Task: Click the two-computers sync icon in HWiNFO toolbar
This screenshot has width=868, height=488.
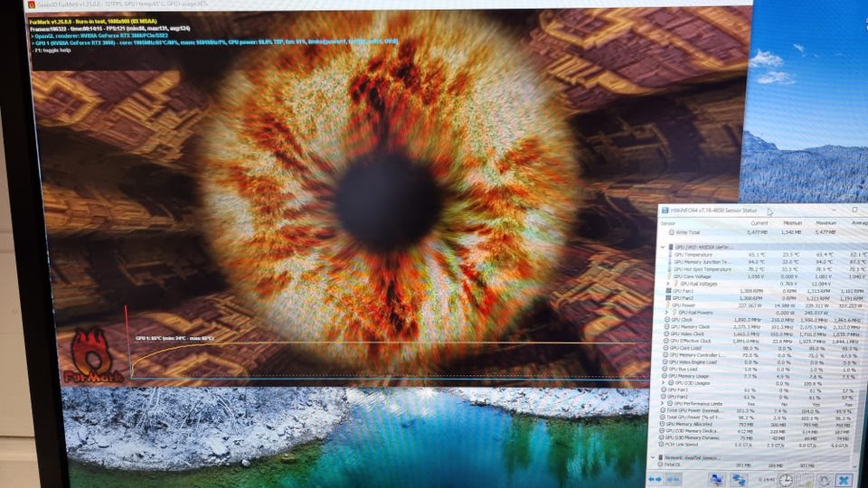Action: pyautogui.click(x=739, y=480)
